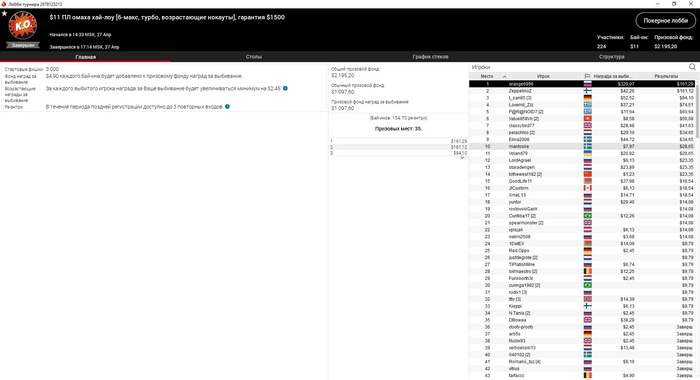Click the minimize window button
The width and height of the screenshot is (700, 380).
coord(658,4)
